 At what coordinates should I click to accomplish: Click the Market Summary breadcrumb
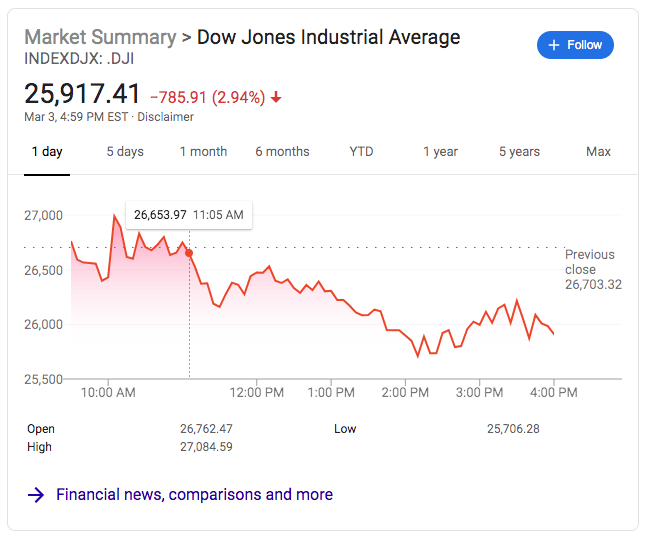click(x=99, y=37)
